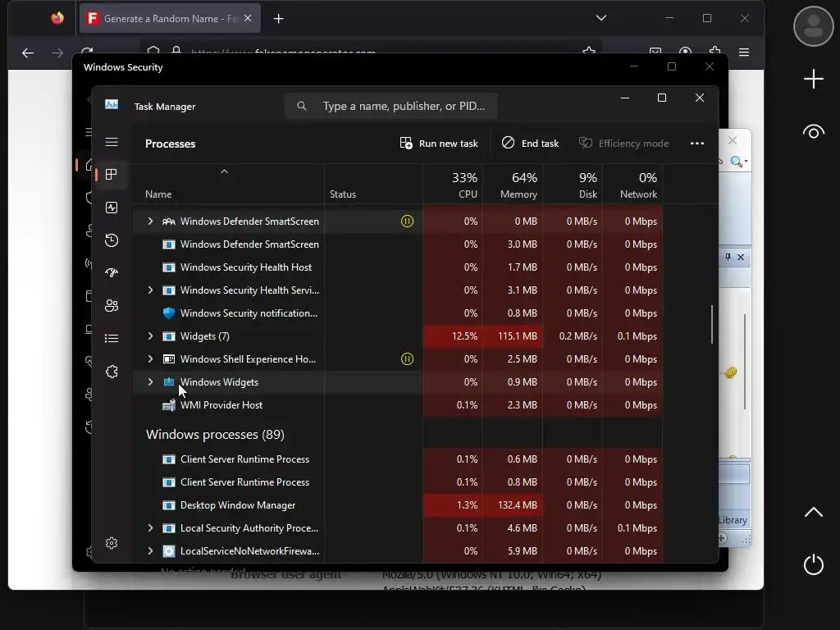Open the Startup apps page icon

click(112, 272)
